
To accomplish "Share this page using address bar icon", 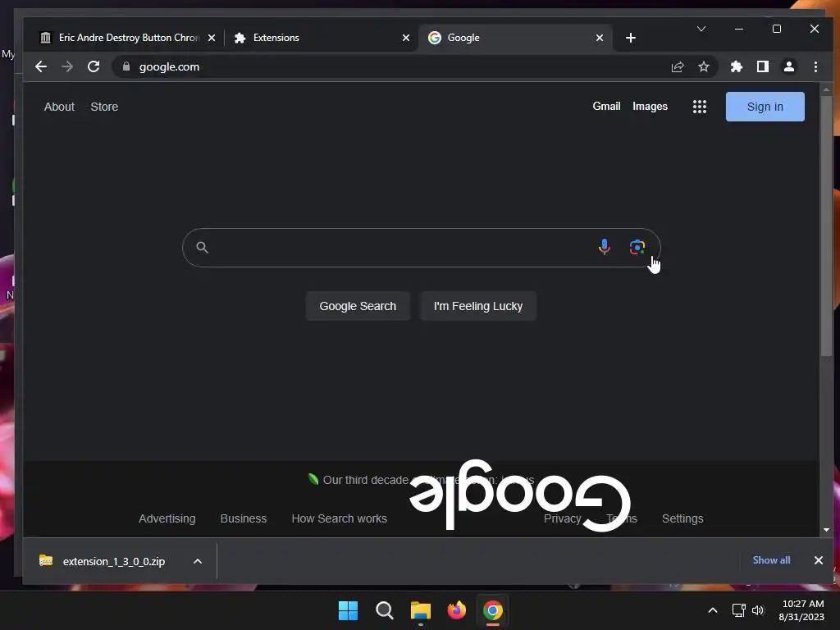I will (x=678, y=66).
